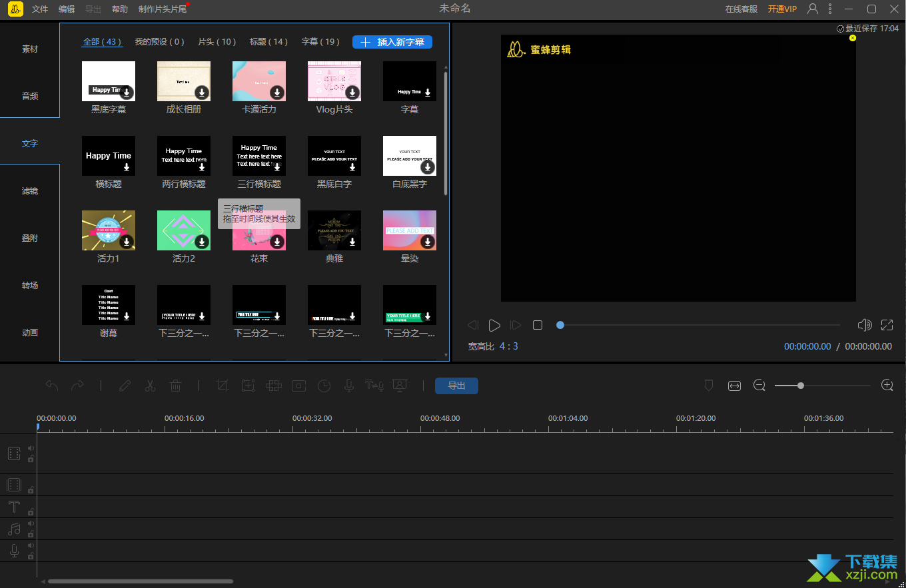Open the clock duration setting

pos(324,386)
